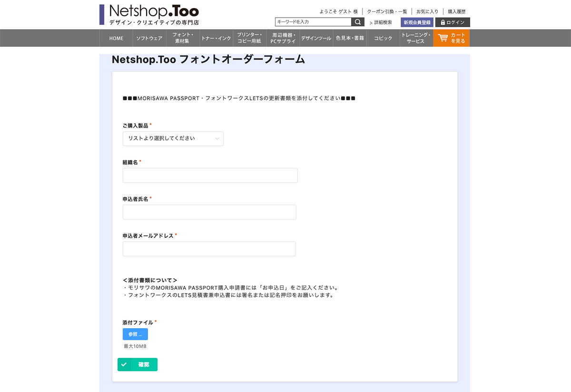
Task: Select トナー・インク in navigation bar
Action: pyautogui.click(x=216, y=38)
